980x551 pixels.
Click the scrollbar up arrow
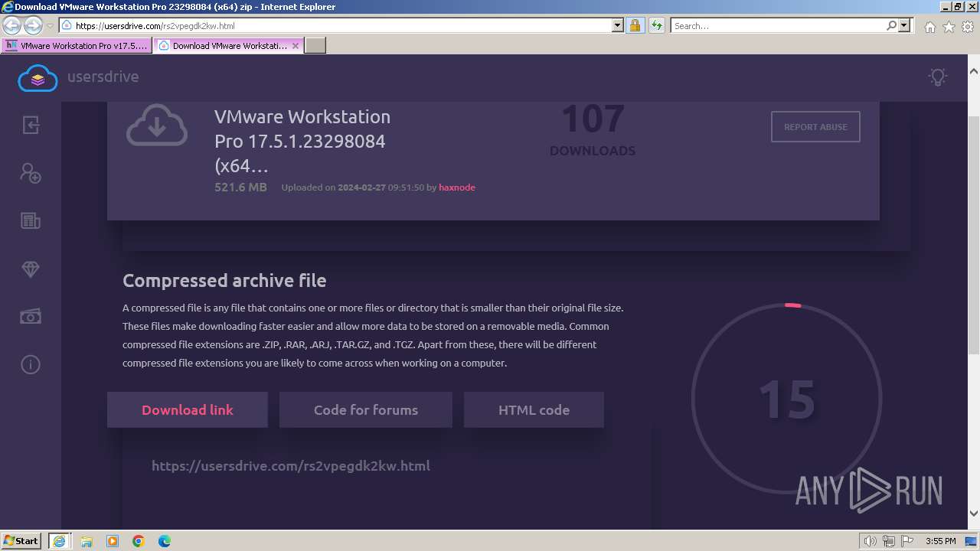click(x=973, y=71)
